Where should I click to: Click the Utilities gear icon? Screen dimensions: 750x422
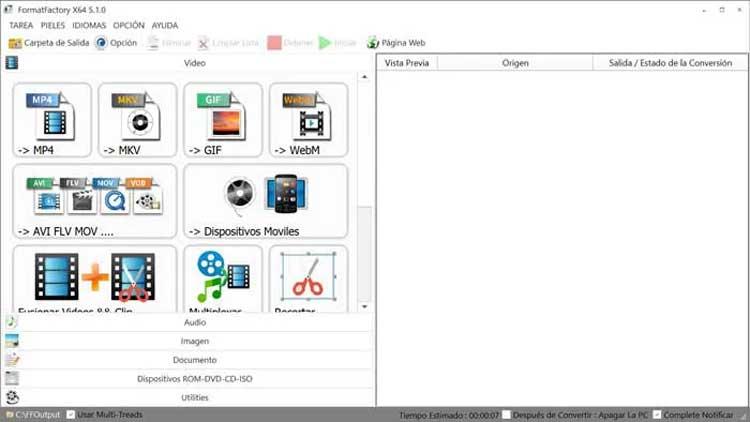tap(12, 397)
